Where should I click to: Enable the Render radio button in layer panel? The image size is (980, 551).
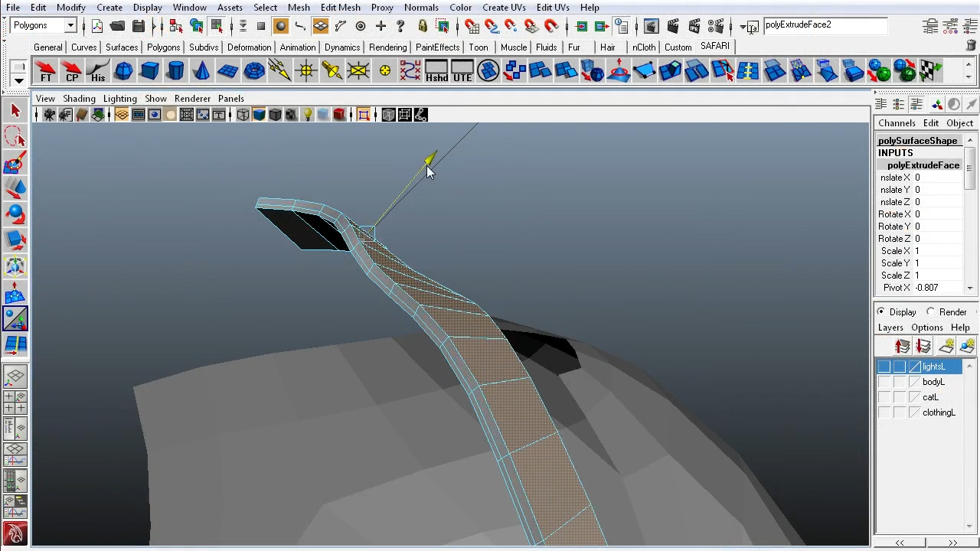pyautogui.click(x=931, y=311)
